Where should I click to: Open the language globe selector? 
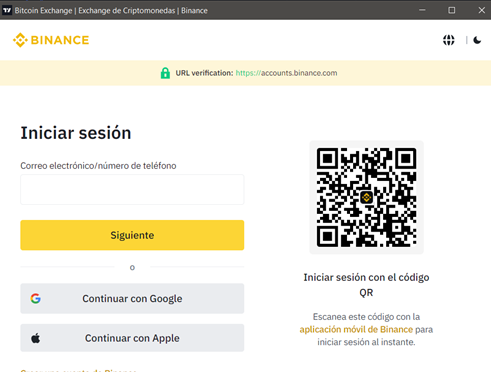tap(449, 40)
